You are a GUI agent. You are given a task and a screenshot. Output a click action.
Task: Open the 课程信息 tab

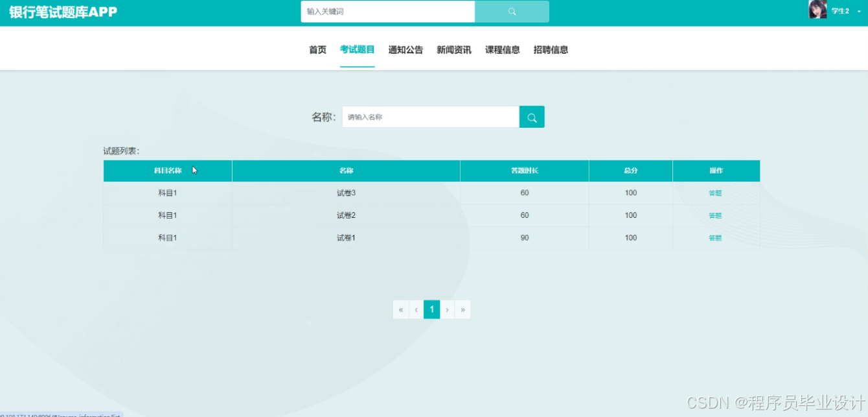(502, 49)
